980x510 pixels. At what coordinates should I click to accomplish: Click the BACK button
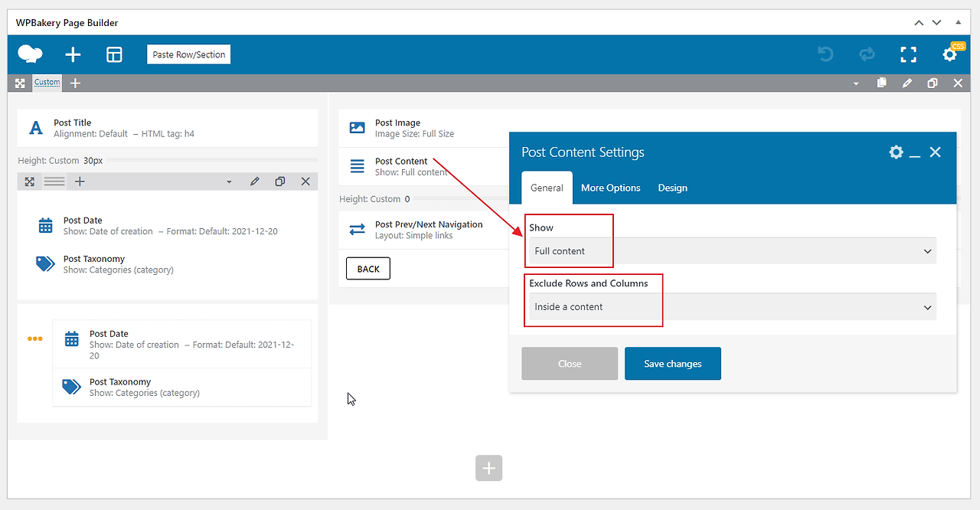pos(368,269)
